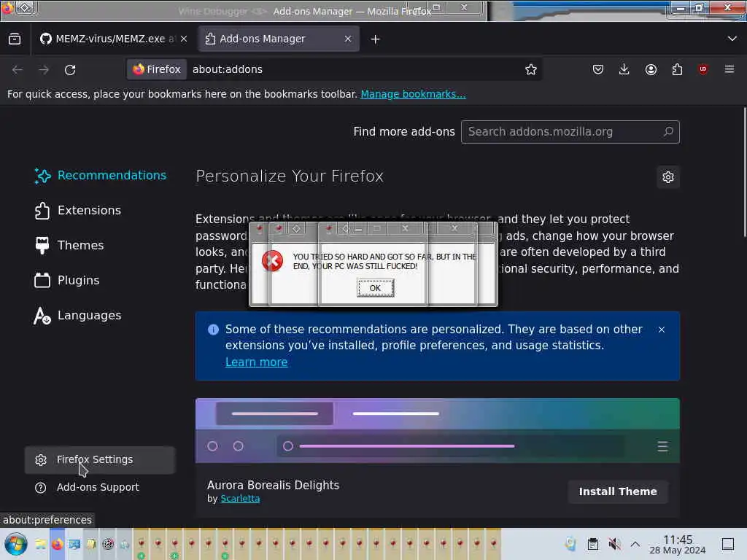Click the Aurora Borealis Delights theme preview
This screenshot has height=560, width=747.
coord(438,430)
